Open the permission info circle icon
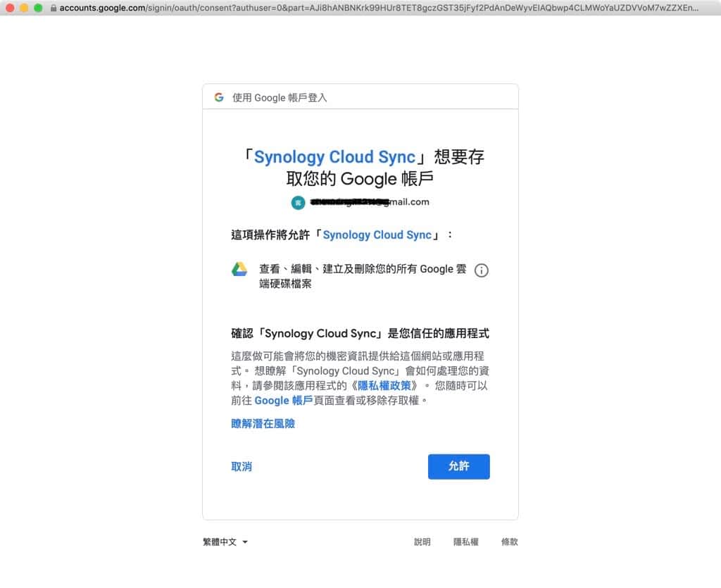Screen dimensions: 721x588 [x=482, y=270]
